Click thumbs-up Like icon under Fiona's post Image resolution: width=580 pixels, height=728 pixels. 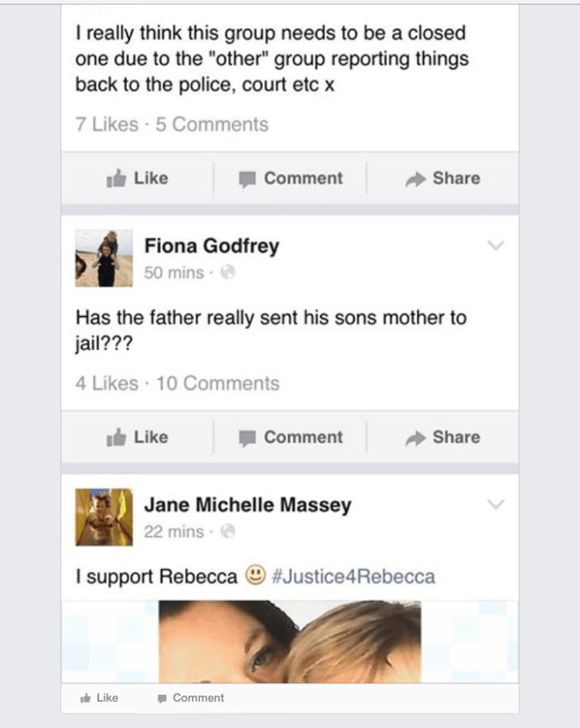click(x=116, y=437)
